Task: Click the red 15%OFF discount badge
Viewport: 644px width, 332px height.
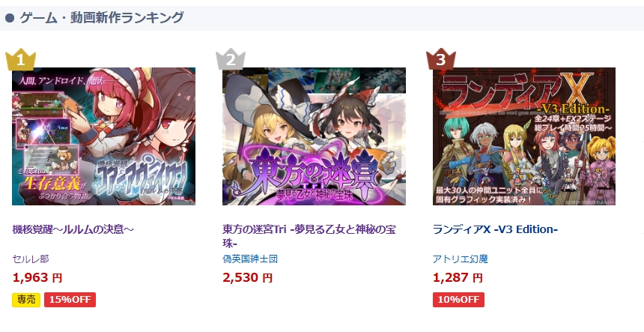Action: [x=70, y=300]
